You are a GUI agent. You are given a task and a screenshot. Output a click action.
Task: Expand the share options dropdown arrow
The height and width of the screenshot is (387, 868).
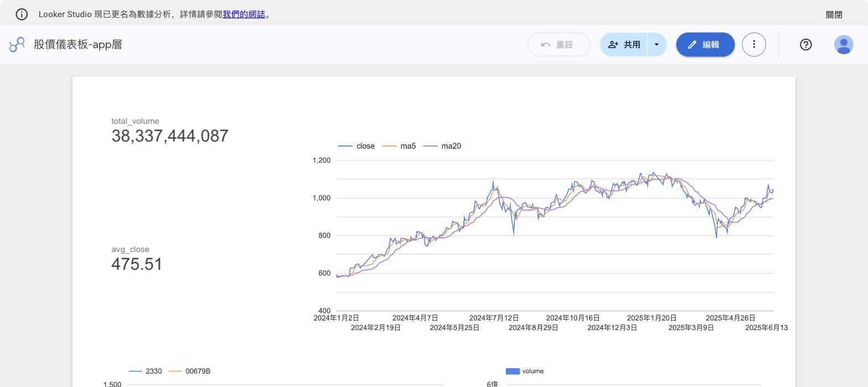point(657,45)
